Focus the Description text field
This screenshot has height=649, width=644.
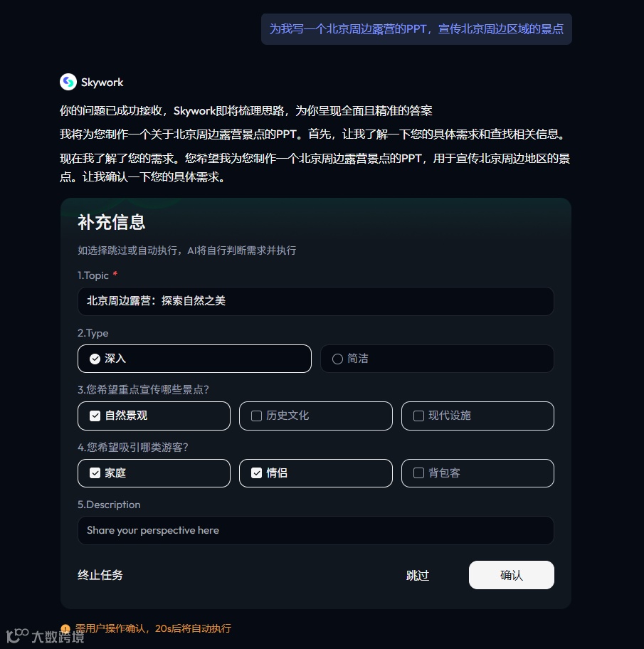tap(315, 530)
